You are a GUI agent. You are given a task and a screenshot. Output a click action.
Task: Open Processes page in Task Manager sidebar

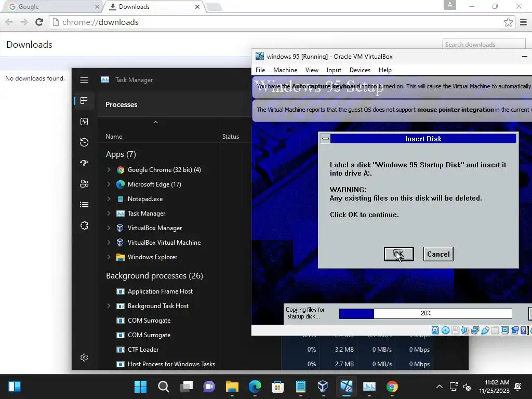coord(84,100)
